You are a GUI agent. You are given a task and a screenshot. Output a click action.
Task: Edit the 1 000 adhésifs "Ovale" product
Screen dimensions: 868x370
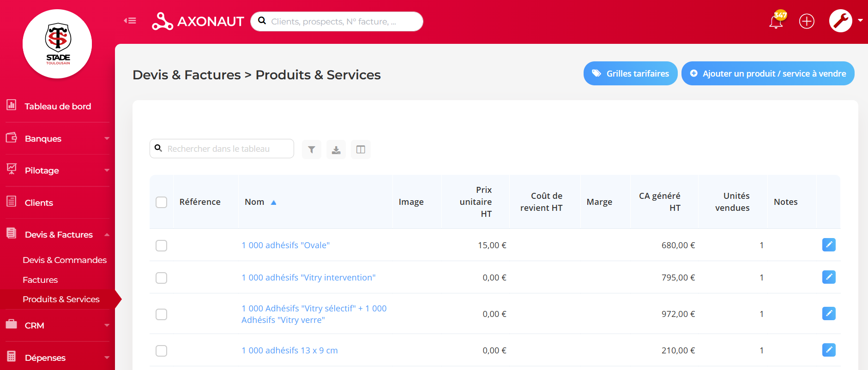(x=829, y=245)
